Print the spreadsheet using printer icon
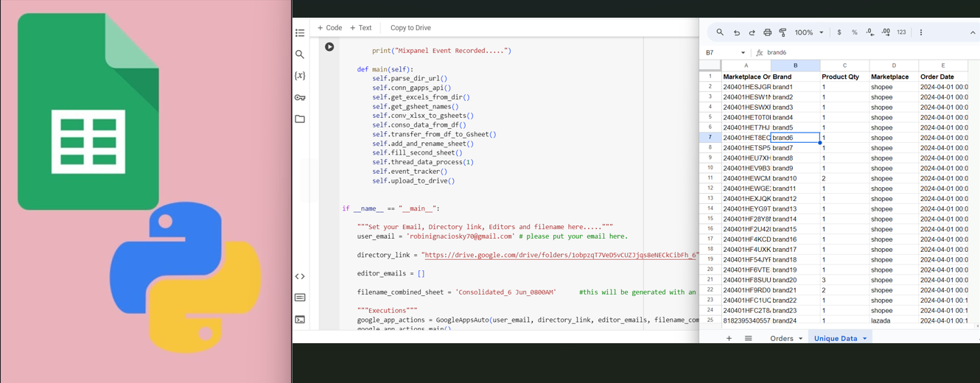The image size is (980, 383). pyautogui.click(x=767, y=32)
